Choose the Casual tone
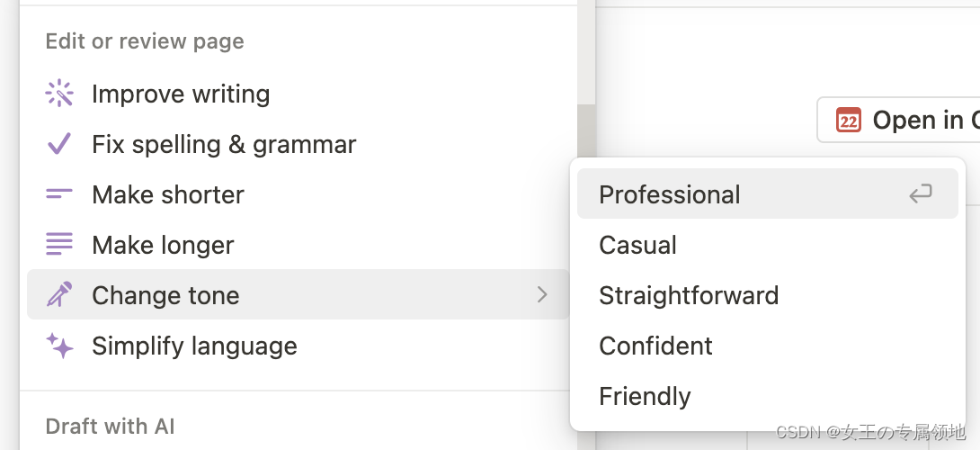The height and width of the screenshot is (450, 980). pos(638,245)
